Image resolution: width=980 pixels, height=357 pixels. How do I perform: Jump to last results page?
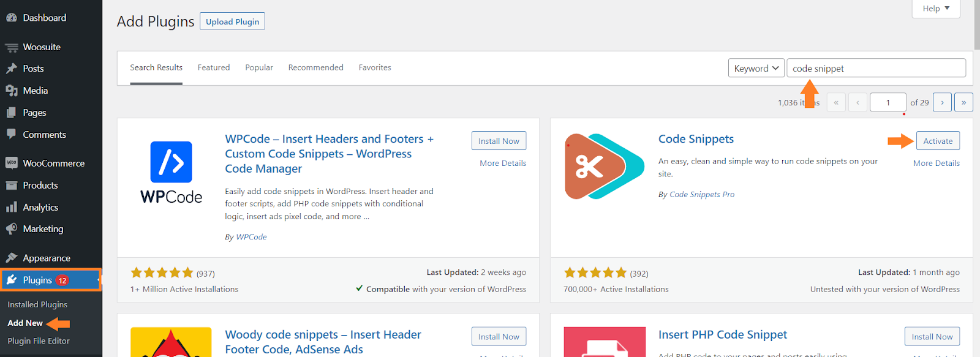[963, 102]
